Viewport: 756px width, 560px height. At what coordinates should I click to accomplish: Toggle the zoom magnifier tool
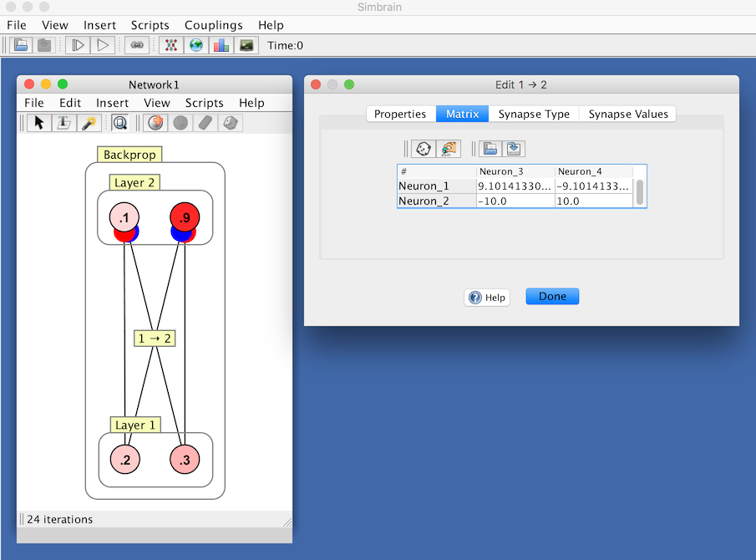120,123
